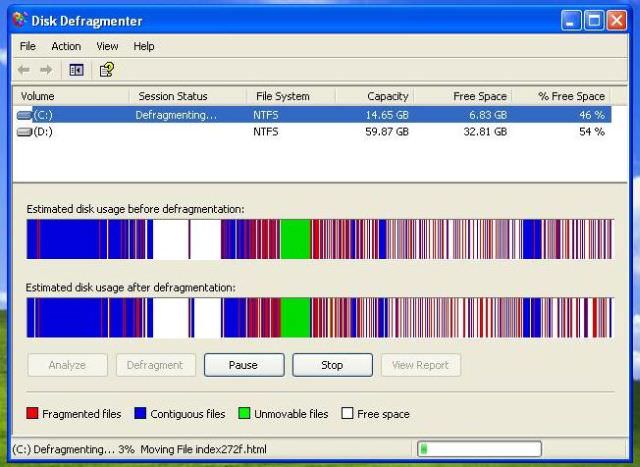Open the File menu
This screenshot has height=467, width=640.
(x=28, y=46)
